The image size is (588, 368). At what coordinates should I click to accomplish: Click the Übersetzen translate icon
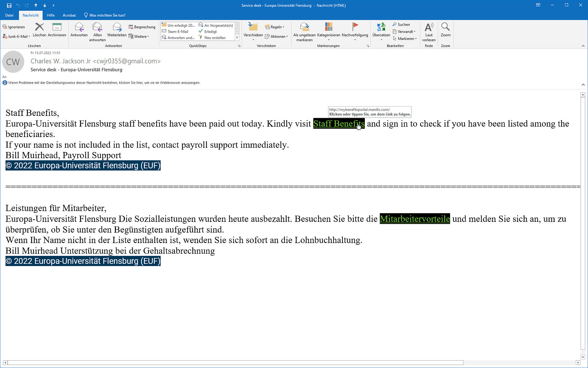tap(381, 27)
